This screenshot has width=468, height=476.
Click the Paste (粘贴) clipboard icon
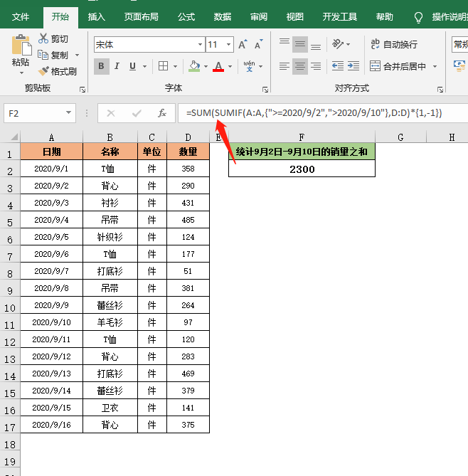tap(20, 47)
